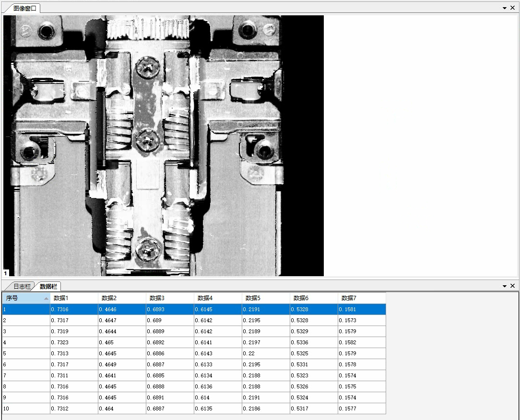Select cell 0.2186 in row 10
The image size is (520, 420).
click(266, 408)
